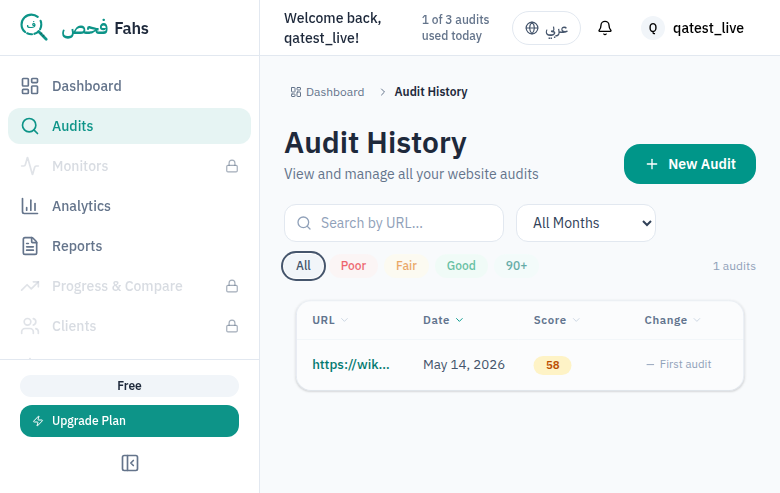Click the Audits magnifier icon in sidebar
The width and height of the screenshot is (780, 493).
click(30, 126)
